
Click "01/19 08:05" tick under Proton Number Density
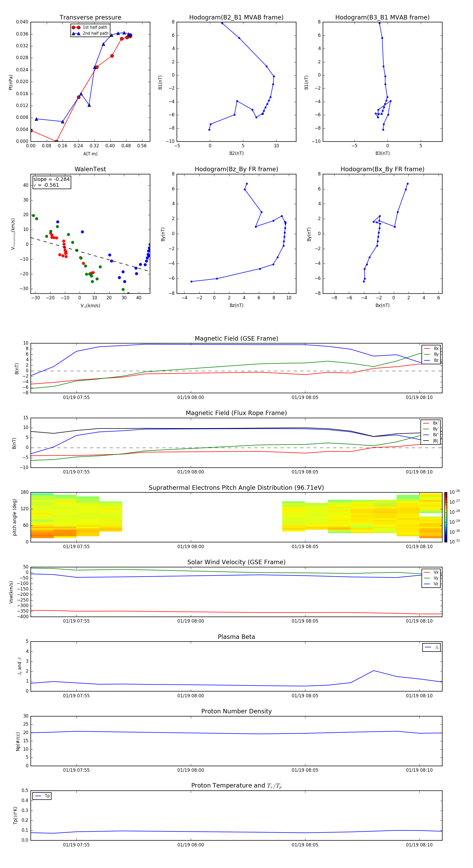tap(305, 770)
